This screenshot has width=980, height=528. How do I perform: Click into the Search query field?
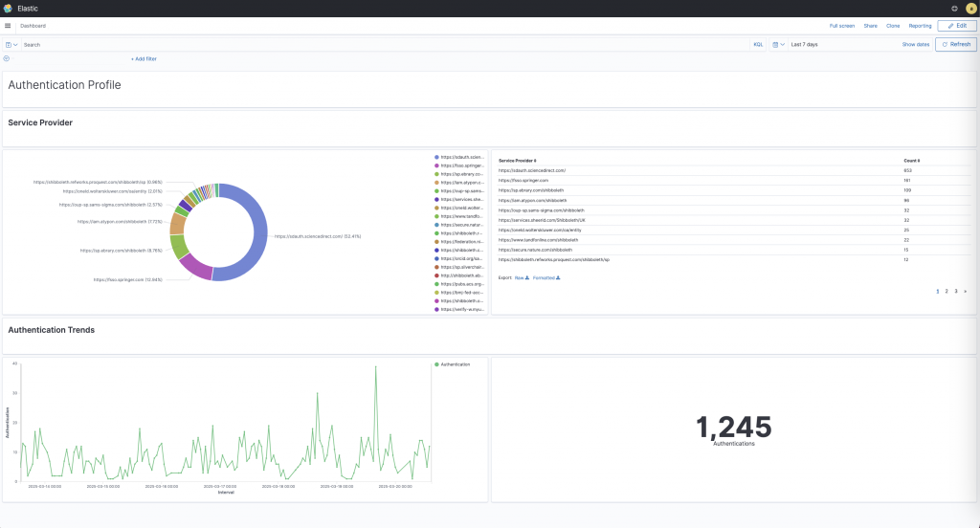[x=383, y=44]
